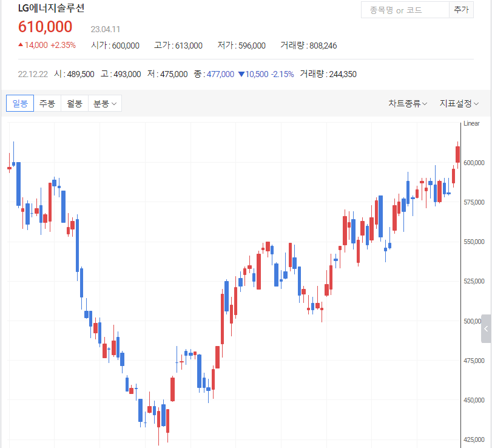Click the 고:493,000 hovered high value

(x=121, y=74)
